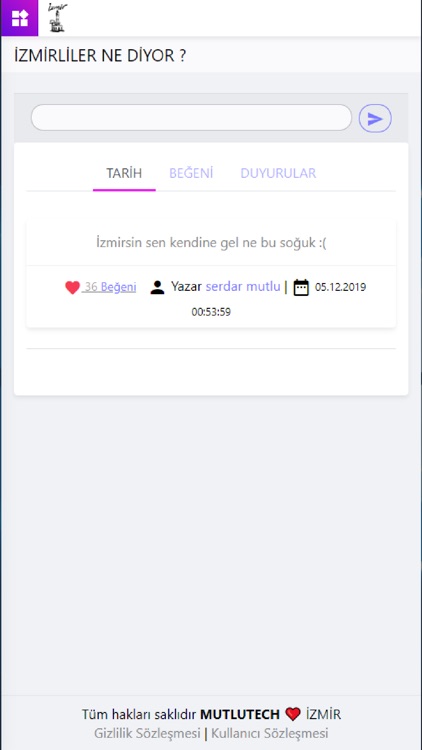The height and width of the screenshot is (750, 422).
Task: Send the message with paper plane button
Action: [375, 119]
